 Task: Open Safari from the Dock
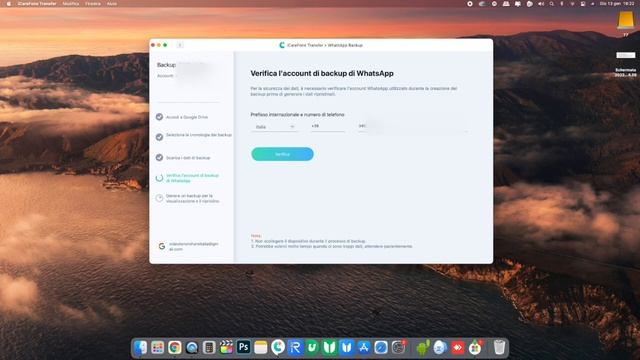381,347
